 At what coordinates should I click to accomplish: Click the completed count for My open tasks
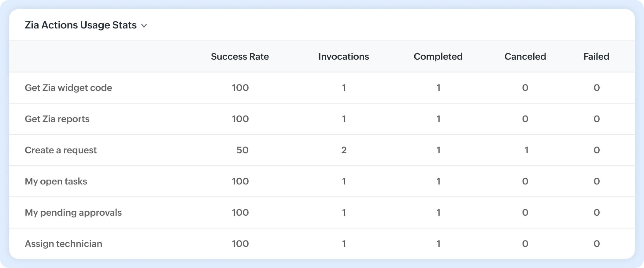point(438,181)
